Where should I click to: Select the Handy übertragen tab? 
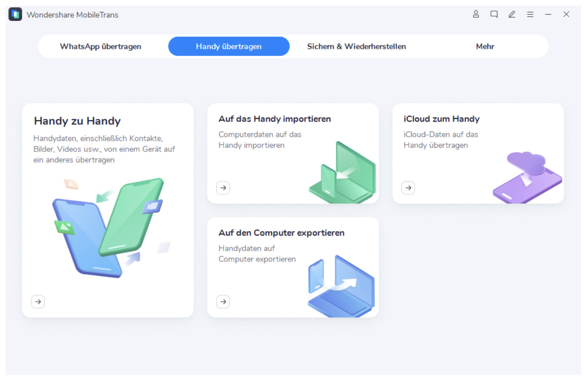(229, 46)
